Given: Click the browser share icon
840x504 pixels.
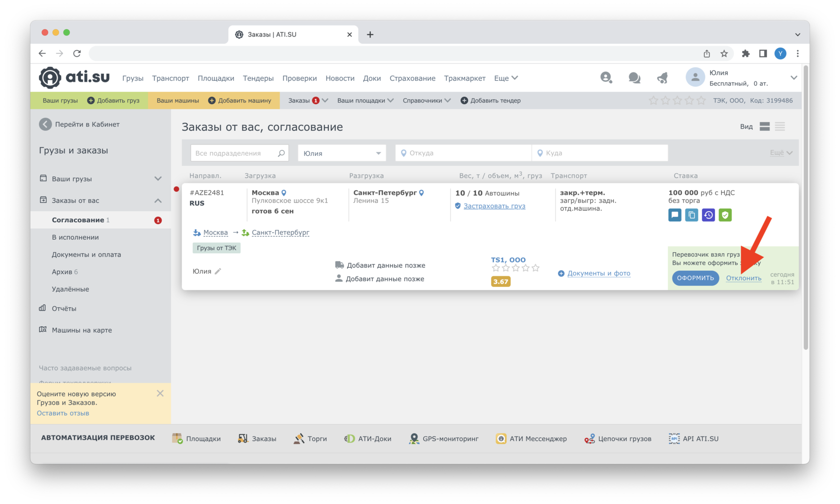Looking at the screenshot, I should [706, 53].
